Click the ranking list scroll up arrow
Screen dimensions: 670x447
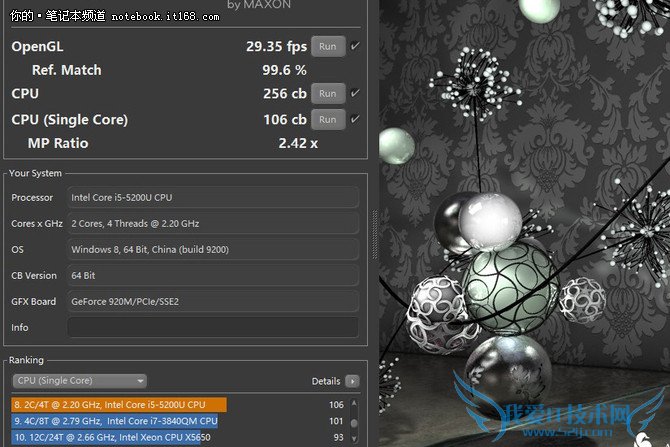point(354,403)
